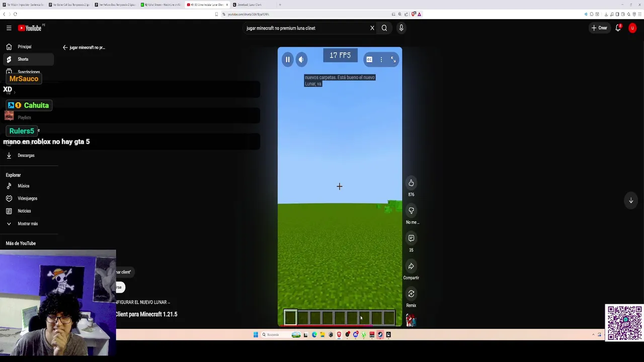Expand the Short to full screen
644x362 pixels.
point(393,60)
